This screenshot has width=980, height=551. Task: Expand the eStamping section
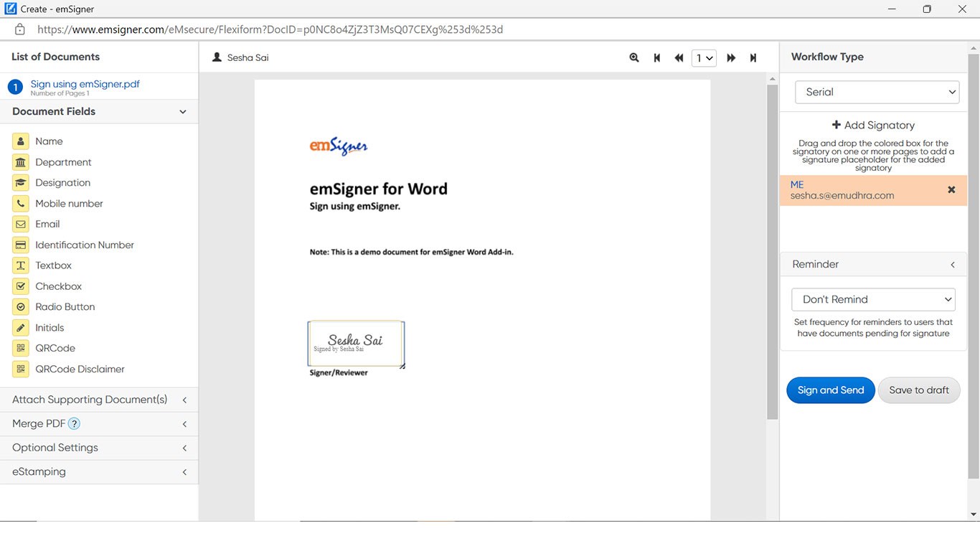click(184, 472)
